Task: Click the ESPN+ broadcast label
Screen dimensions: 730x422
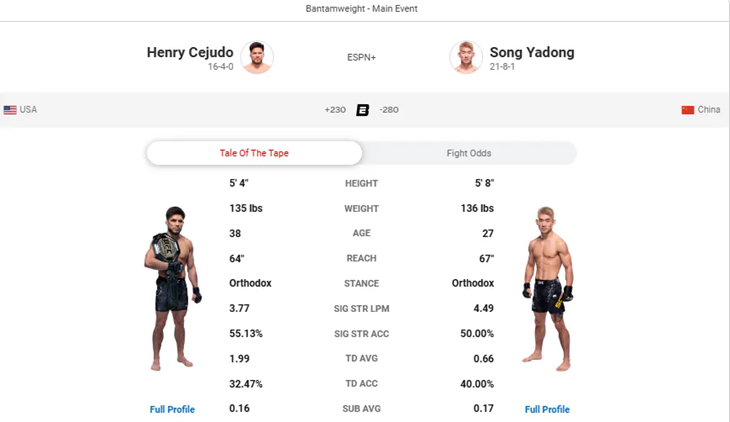Action: (361, 57)
